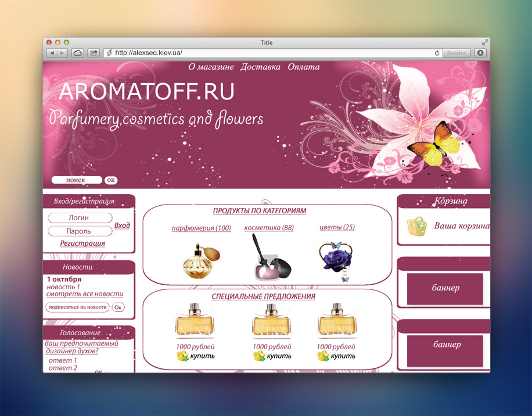Click the cloud icon in the browser toolbar
532x416 pixels.
[x=77, y=52]
